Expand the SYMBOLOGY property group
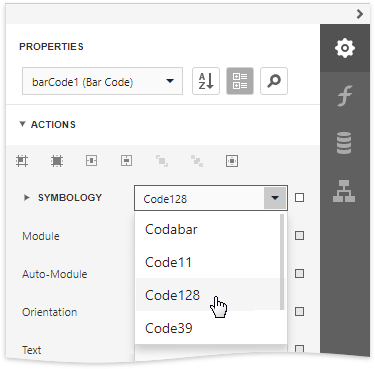Viewport: 375px width, 369px height. [x=27, y=198]
